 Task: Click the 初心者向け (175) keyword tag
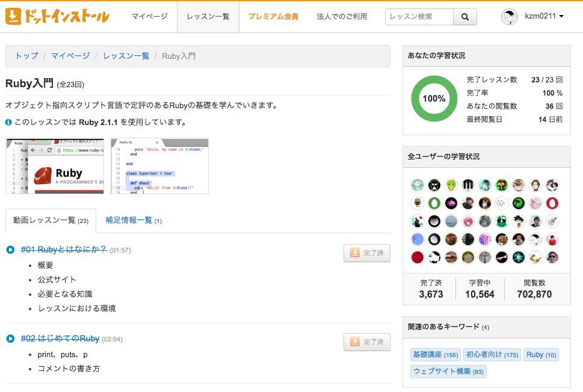492,355
